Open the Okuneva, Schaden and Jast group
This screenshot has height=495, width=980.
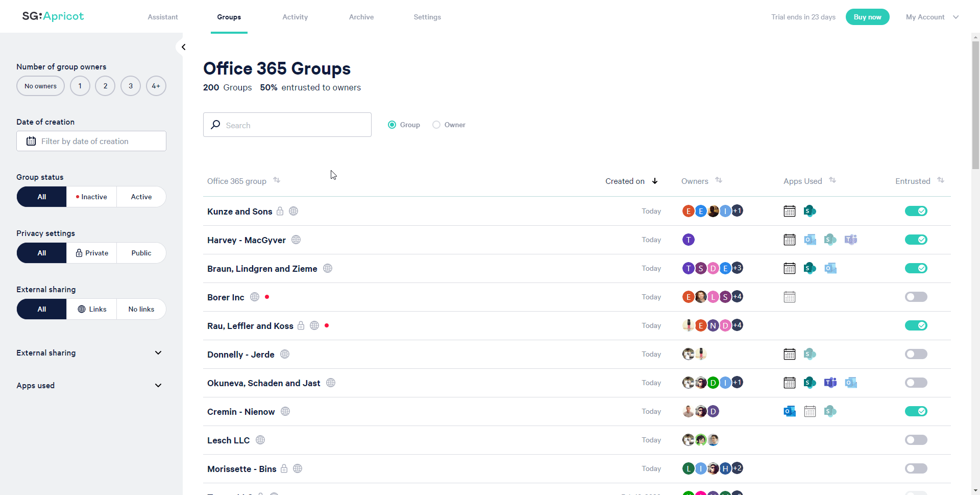click(264, 383)
